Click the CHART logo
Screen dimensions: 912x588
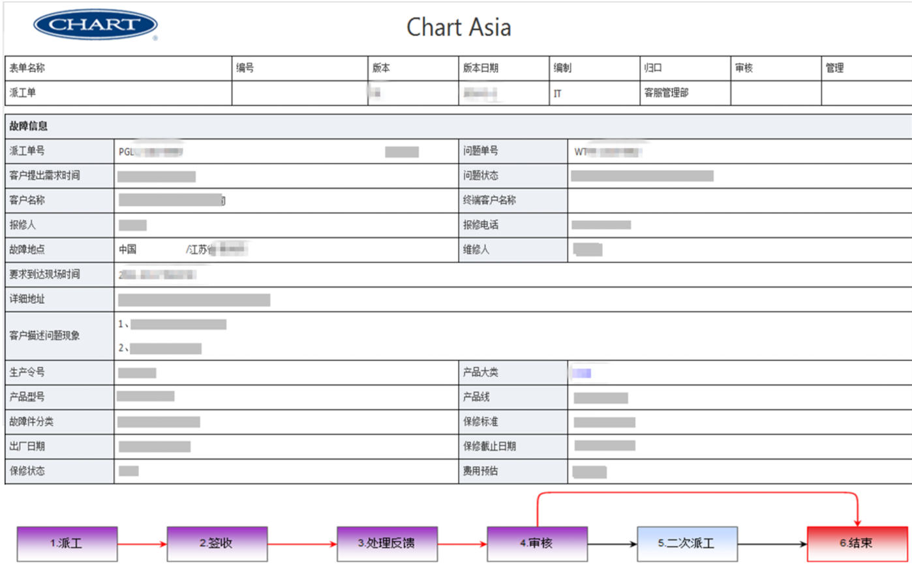95,25
